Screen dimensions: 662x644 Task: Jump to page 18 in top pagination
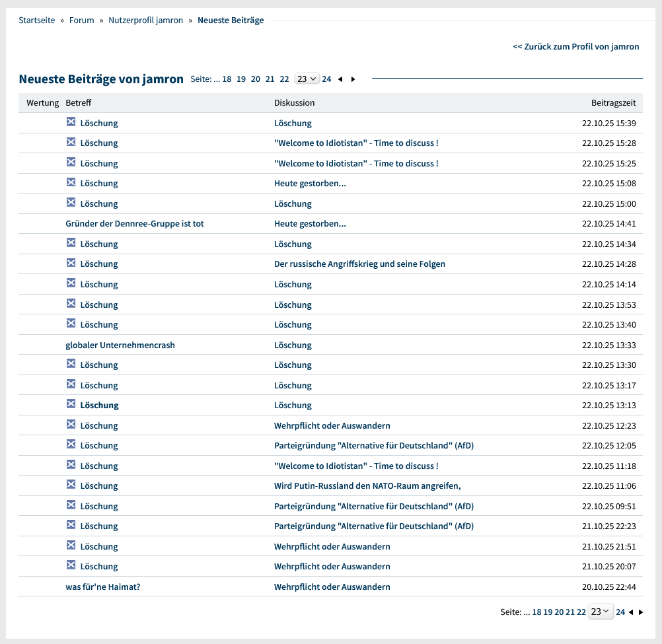[x=227, y=79]
